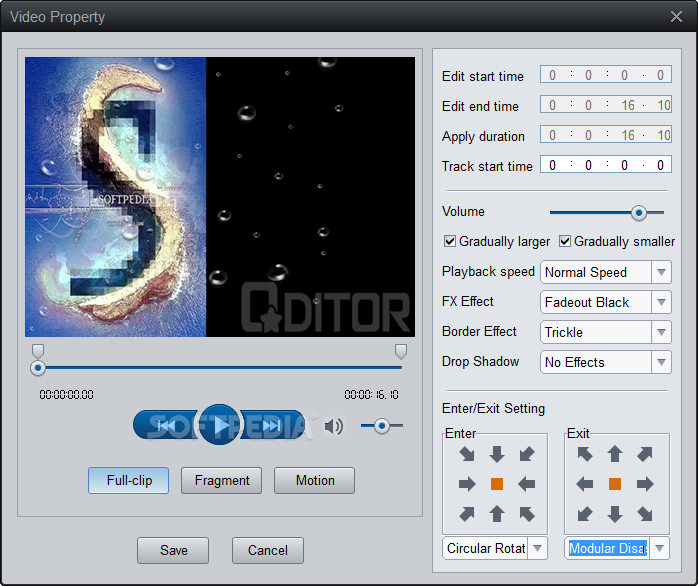Select Enter direction arrow pointing down-right
698x586 pixels.
[x=467, y=454]
